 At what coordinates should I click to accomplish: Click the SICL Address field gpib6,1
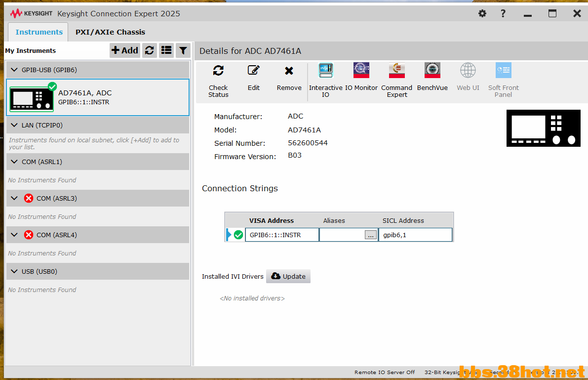click(416, 235)
